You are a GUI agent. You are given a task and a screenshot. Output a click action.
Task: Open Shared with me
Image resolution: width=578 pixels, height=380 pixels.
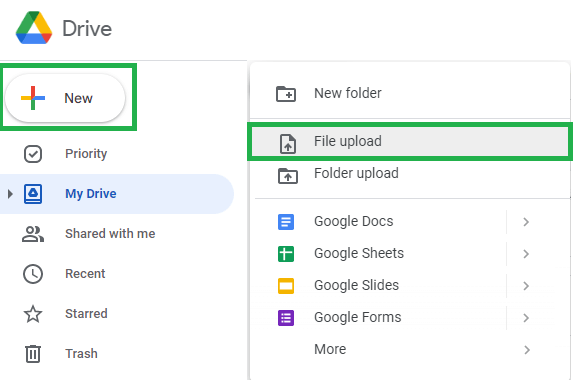(110, 234)
